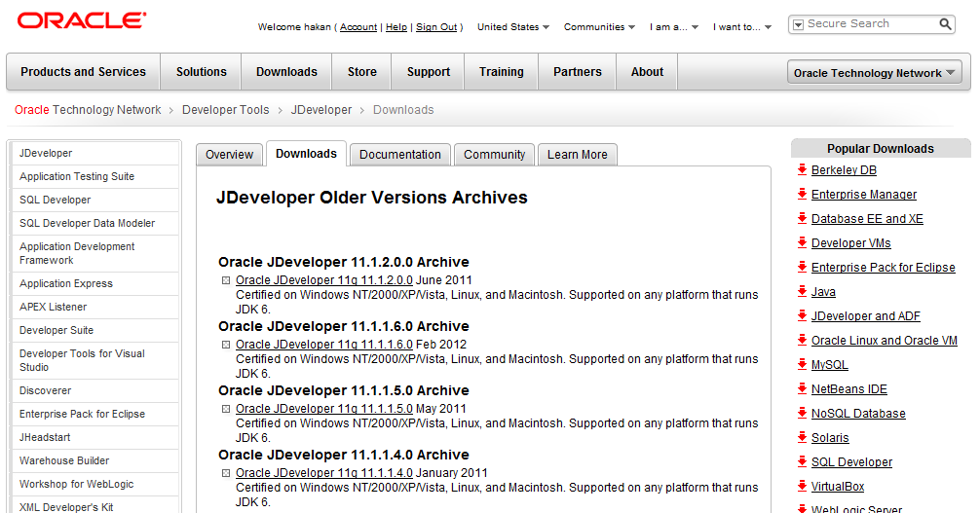Screen dimensions: 980x513
Task: Click the Help link
Action: [x=396, y=27]
